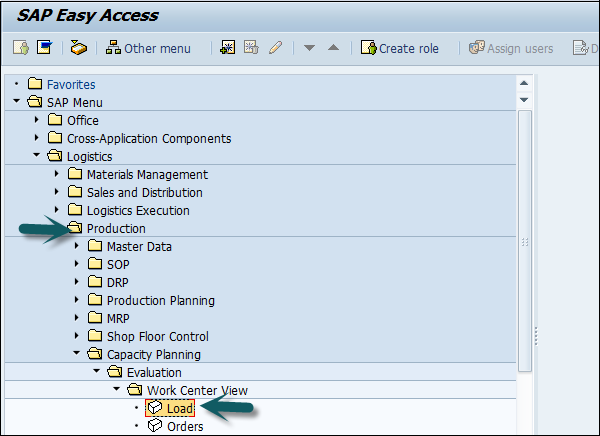
Task: Click the Other menu button
Action: pyautogui.click(x=148, y=48)
